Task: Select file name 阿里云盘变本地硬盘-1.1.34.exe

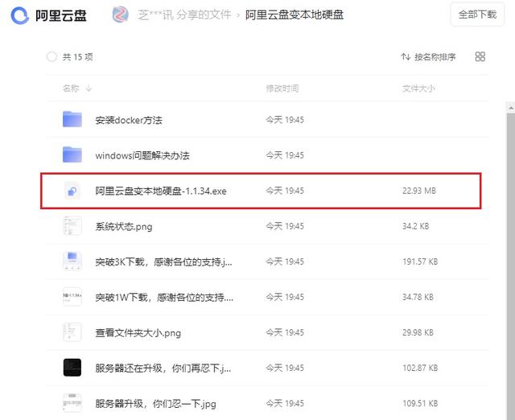Action: coord(161,191)
